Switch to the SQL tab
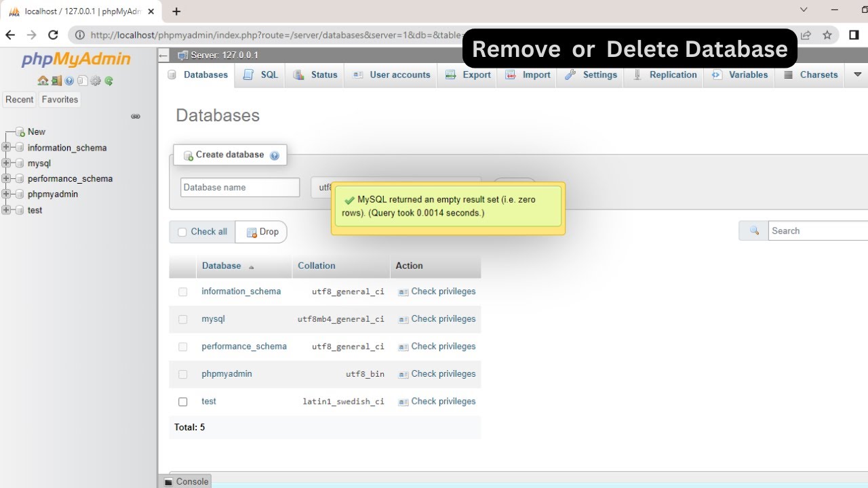This screenshot has height=488, width=868. [x=260, y=75]
